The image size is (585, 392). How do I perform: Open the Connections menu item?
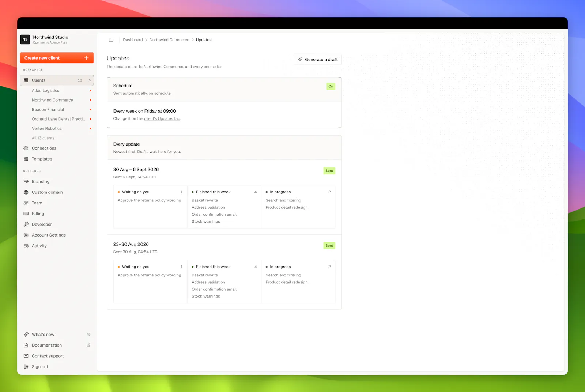[x=57, y=148]
